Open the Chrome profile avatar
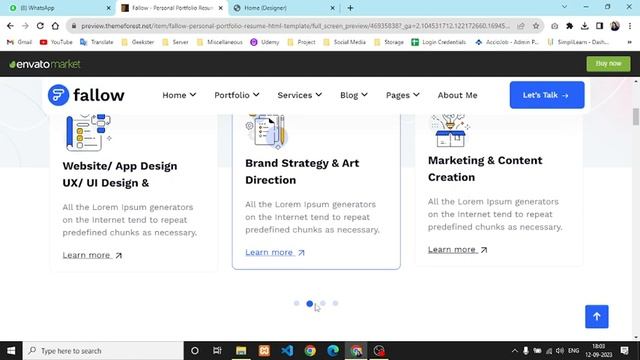Viewport: 640px width, 360px height. [615, 26]
